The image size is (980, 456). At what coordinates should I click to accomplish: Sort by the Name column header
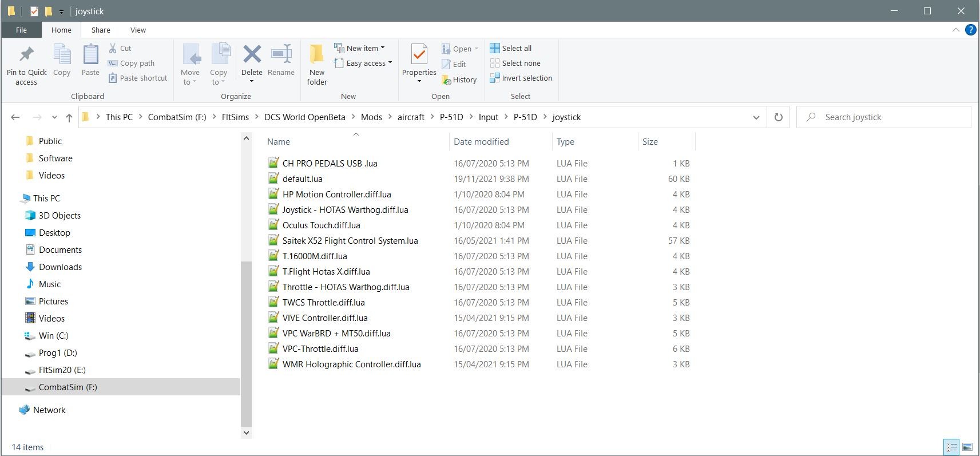tap(279, 142)
